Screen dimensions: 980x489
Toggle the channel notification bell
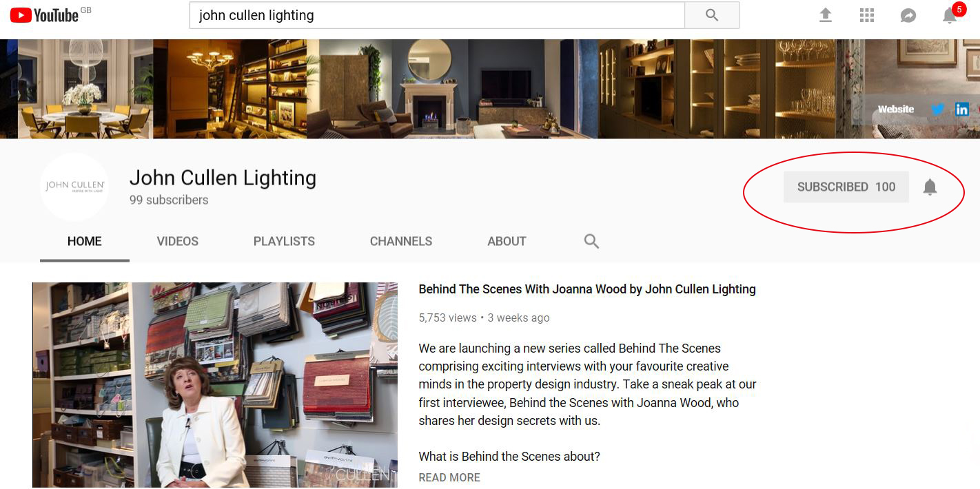pos(930,187)
